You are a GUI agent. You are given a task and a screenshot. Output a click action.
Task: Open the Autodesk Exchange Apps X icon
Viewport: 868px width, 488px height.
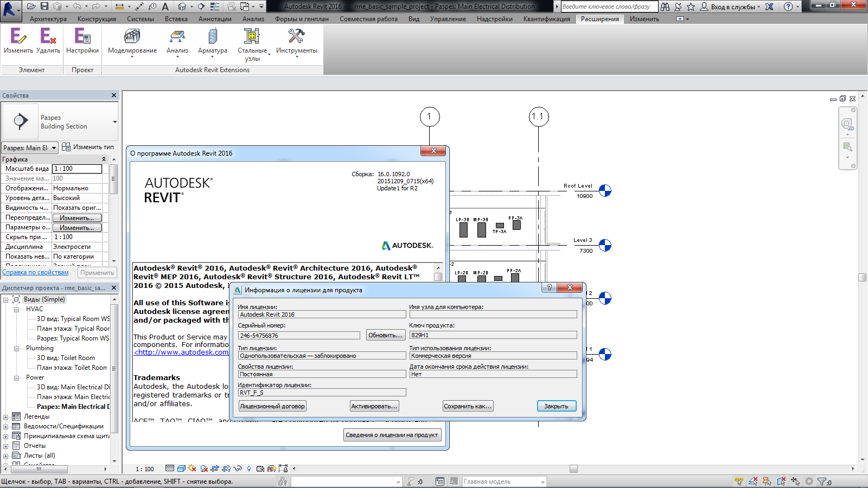point(769,7)
